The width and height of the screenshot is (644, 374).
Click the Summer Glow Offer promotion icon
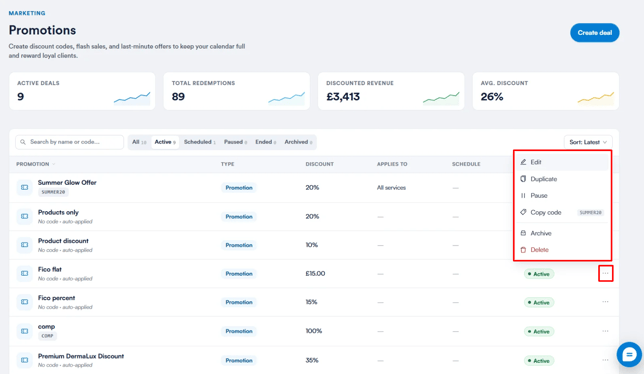pos(25,187)
